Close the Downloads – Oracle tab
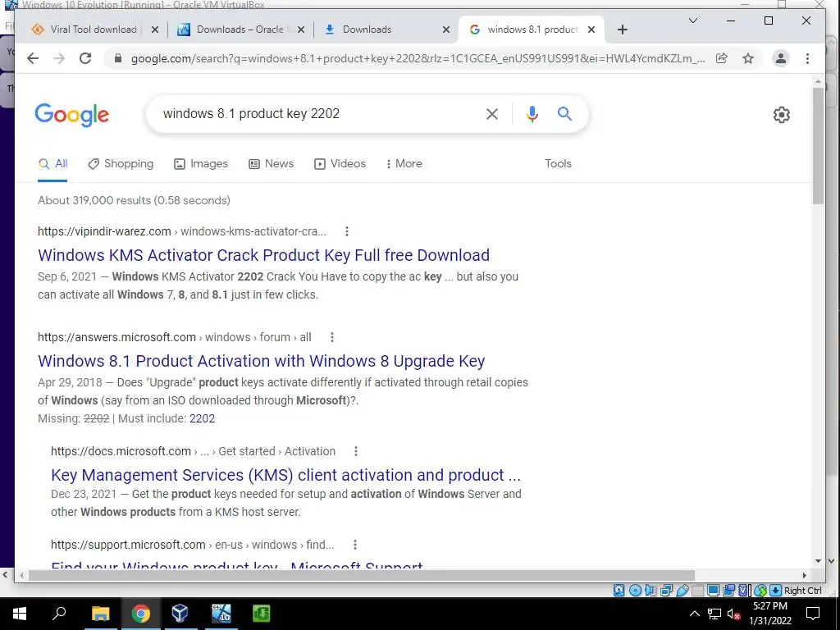The image size is (840, 630). click(x=301, y=30)
